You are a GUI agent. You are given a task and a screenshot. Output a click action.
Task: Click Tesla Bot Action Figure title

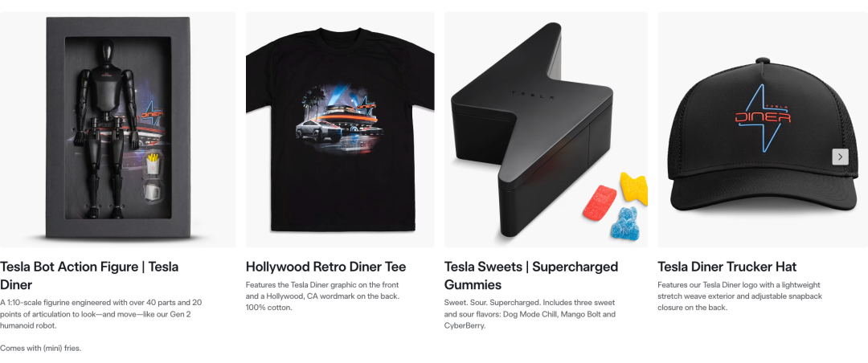point(89,275)
